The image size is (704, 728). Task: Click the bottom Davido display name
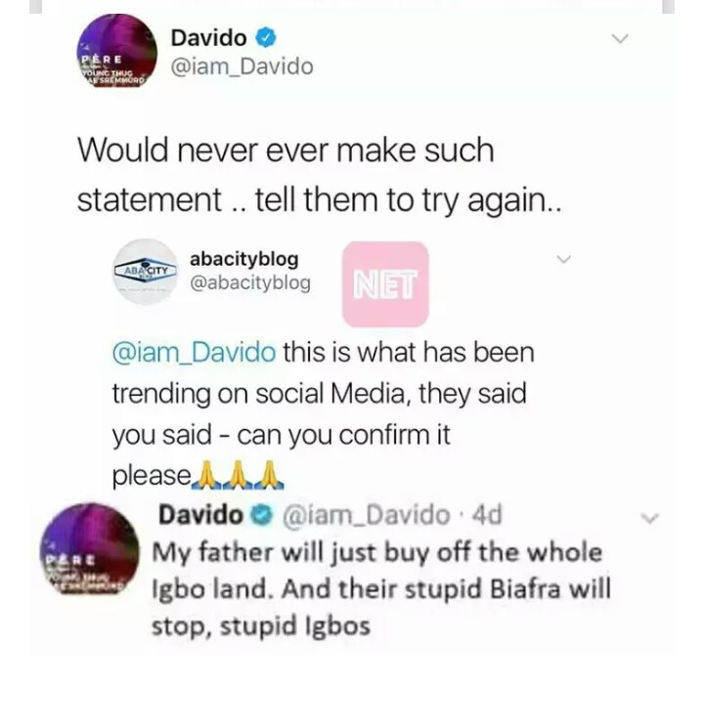coord(200,515)
